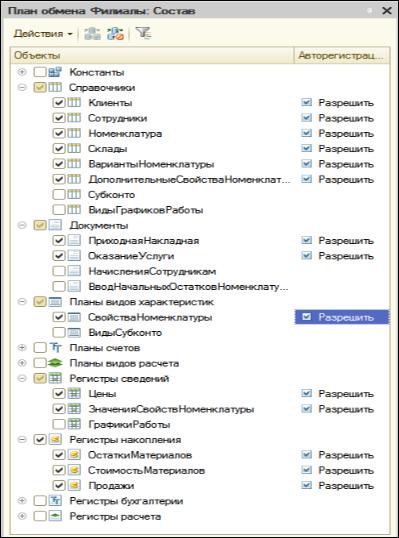Expand the Константы tree node
399x538 pixels.
click(22, 72)
